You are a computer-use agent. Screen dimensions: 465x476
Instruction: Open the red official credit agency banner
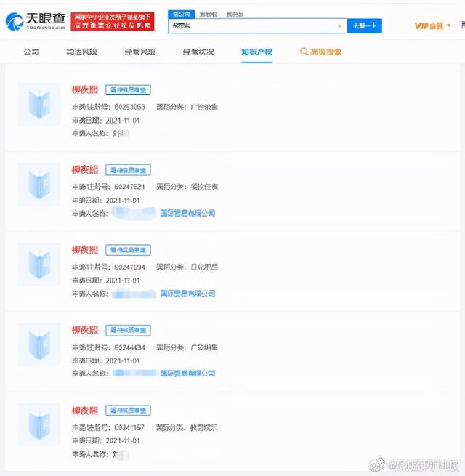pos(113,21)
